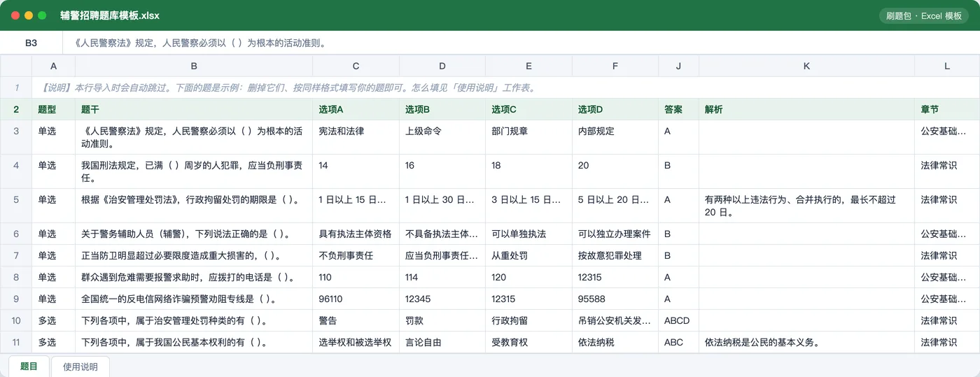Select the cell 选举权和被选举权
This screenshot has width=980, height=377.
tap(356, 342)
